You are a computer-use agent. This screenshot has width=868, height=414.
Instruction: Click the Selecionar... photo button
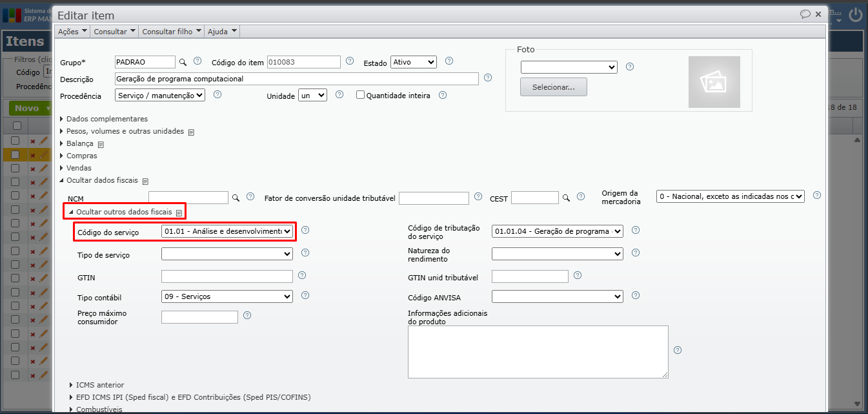[x=554, y=87]
